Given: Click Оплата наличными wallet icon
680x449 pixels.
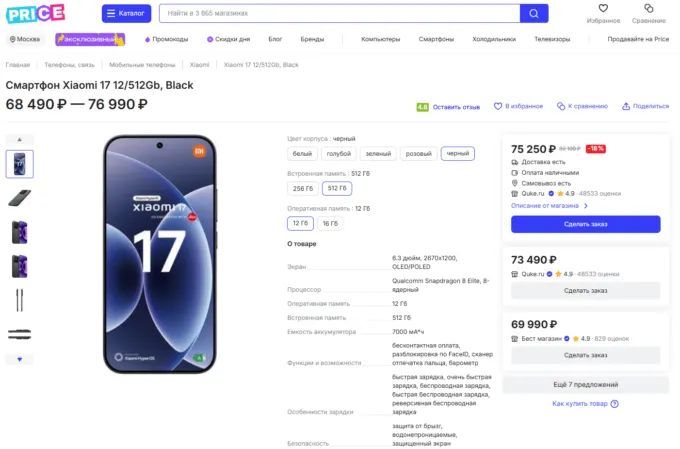Looking at the screenshot, I should tap(515, 173).
